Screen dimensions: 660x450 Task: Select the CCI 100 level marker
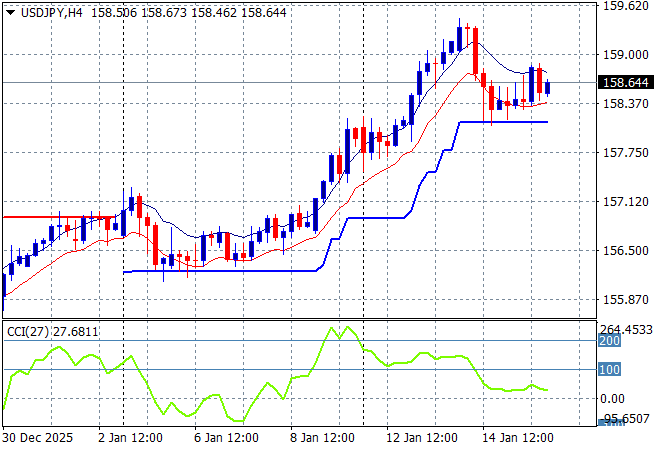(x=608, y=370)
